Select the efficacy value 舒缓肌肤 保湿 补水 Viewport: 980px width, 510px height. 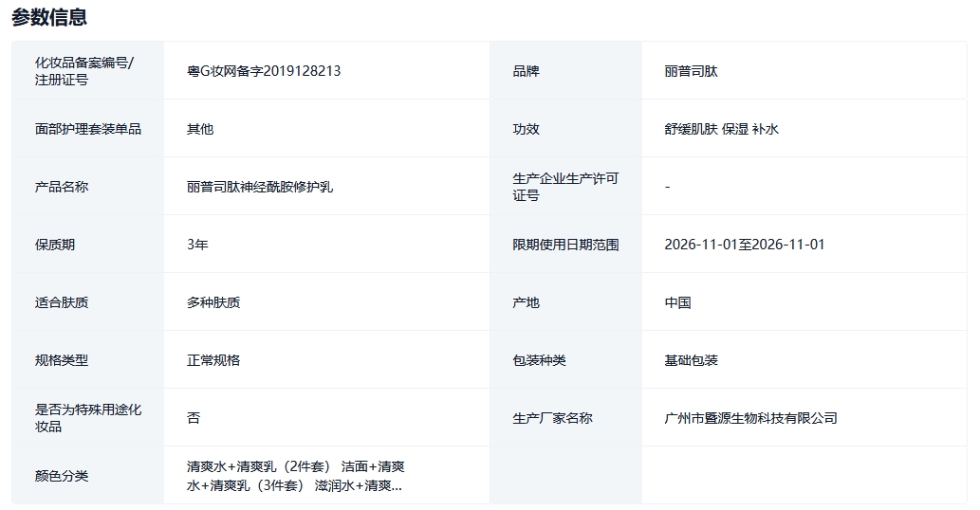click(x=722, y=129)
